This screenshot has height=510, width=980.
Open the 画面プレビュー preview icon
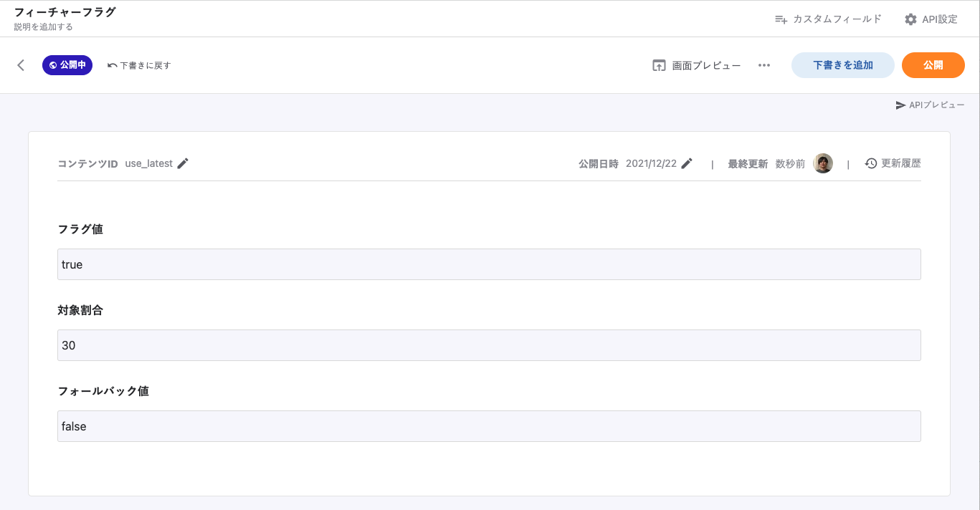click(659, 65)
